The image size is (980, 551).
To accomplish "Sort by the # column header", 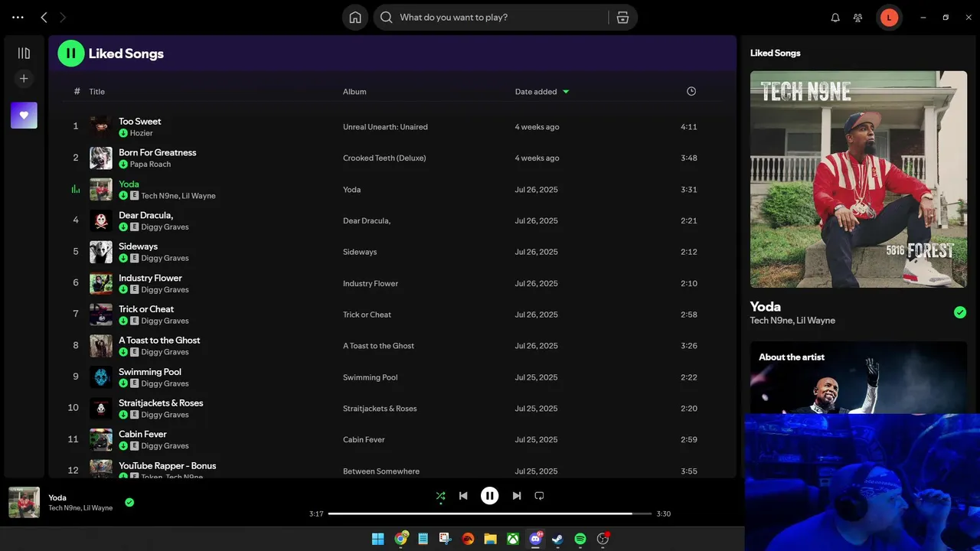I will 77,91.
